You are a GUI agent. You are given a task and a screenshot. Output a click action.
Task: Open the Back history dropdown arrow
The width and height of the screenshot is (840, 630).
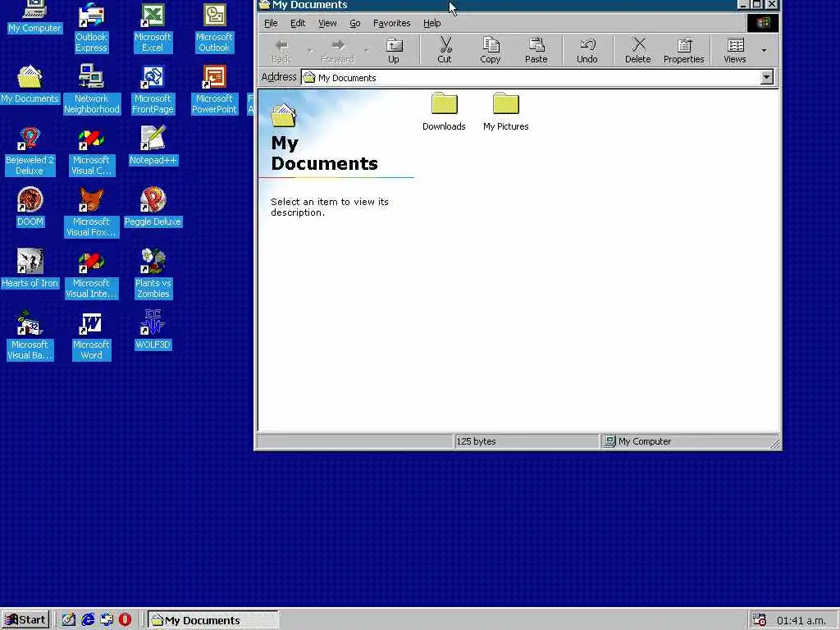[309, 50]
